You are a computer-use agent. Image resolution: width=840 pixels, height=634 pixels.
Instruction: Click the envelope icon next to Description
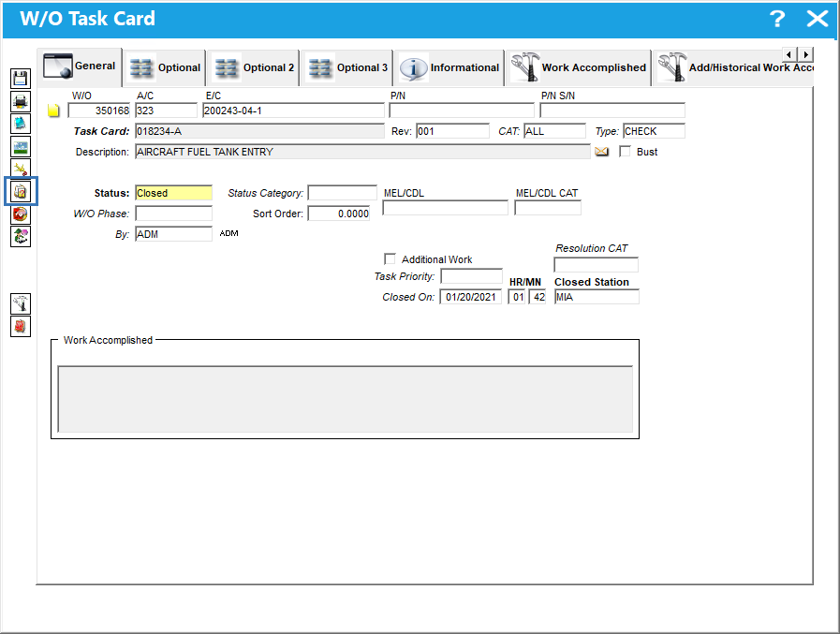(601, 152)
